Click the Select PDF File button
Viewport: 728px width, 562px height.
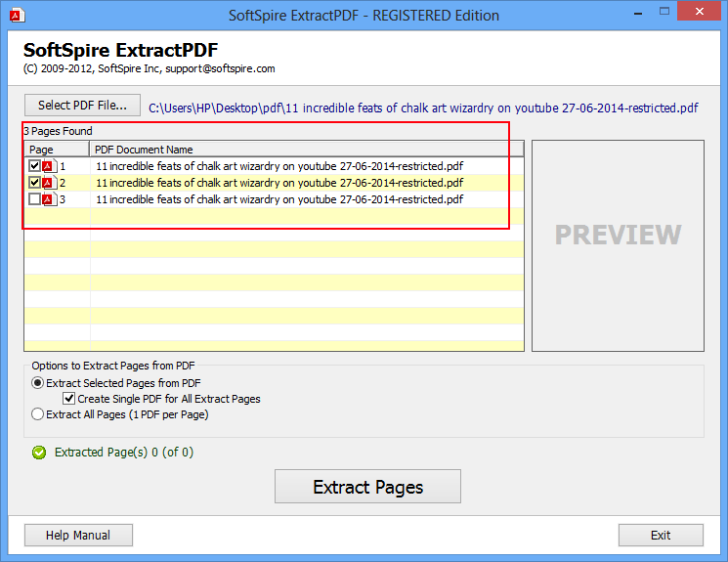tap(82, 106)
